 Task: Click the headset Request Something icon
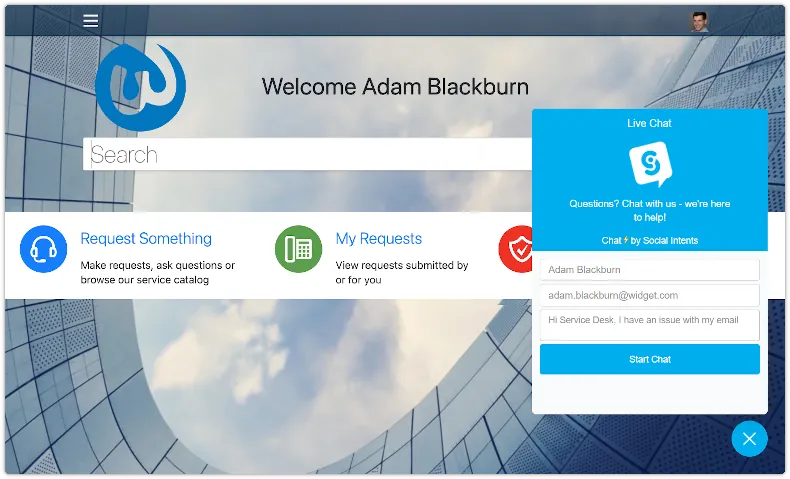click(x=43, y=249)
